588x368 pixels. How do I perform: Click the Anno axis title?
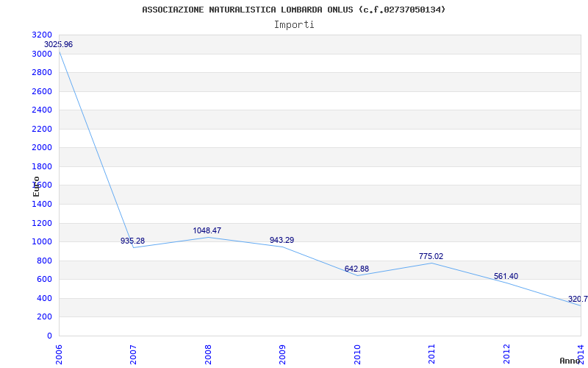click(570, 361)
